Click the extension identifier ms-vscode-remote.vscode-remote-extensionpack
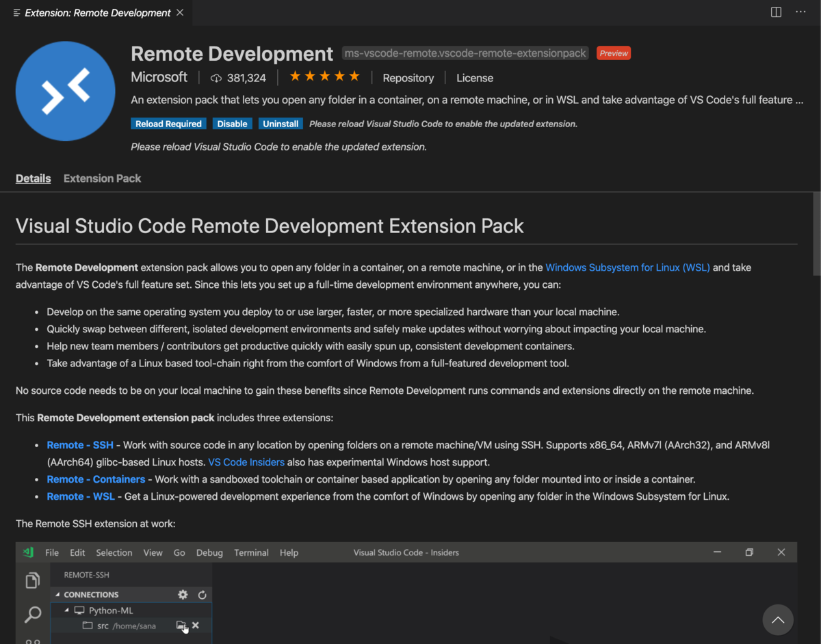821x644 pixels. click(465, 53)
